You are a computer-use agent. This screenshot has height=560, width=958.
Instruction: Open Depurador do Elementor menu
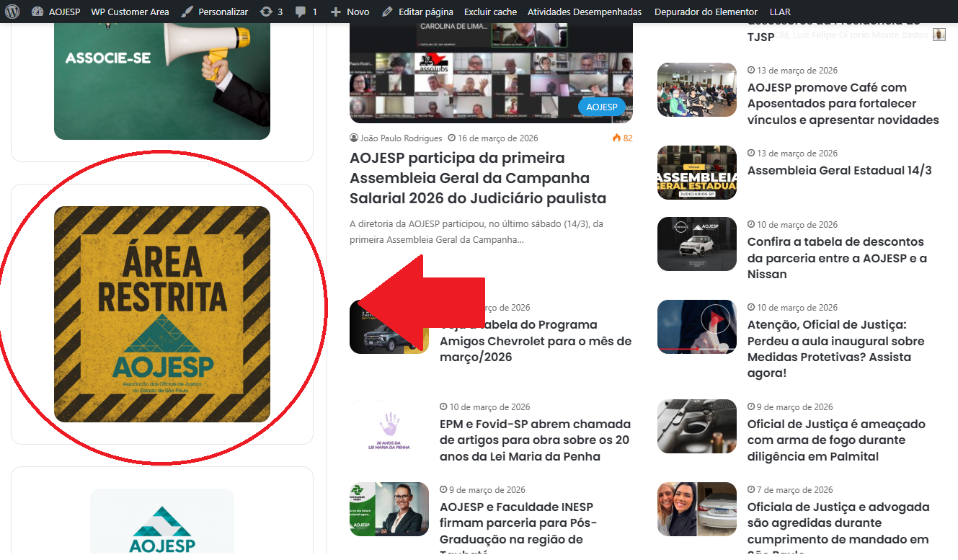[x=706, y=12]
